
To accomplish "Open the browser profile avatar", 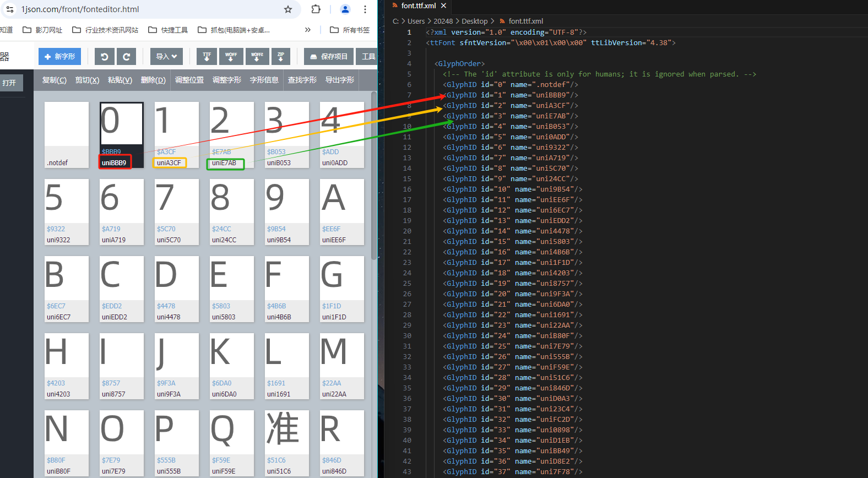I will click(x=345, y=9).
